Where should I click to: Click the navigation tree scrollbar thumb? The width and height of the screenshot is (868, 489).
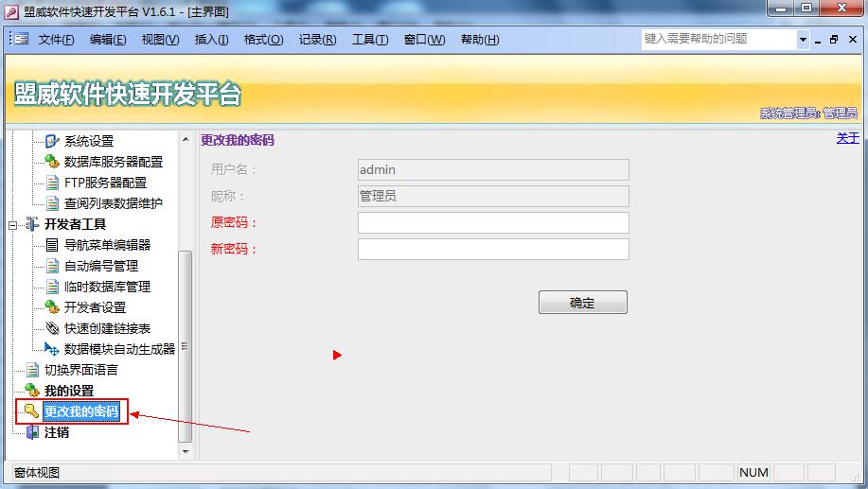pyautogui.click(x=186, y=346)
